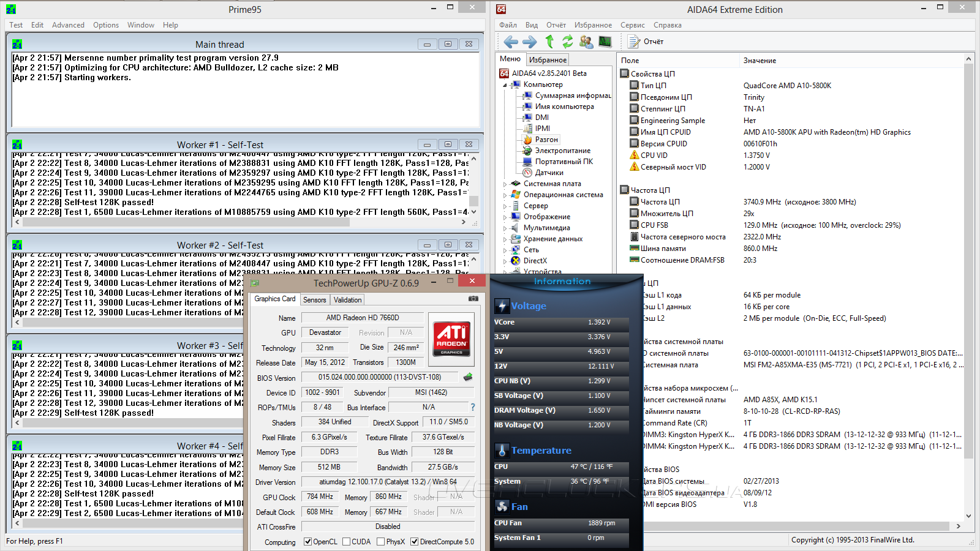
Task: Open the Файл menu in AIDA64
Action: pos(508,25)
